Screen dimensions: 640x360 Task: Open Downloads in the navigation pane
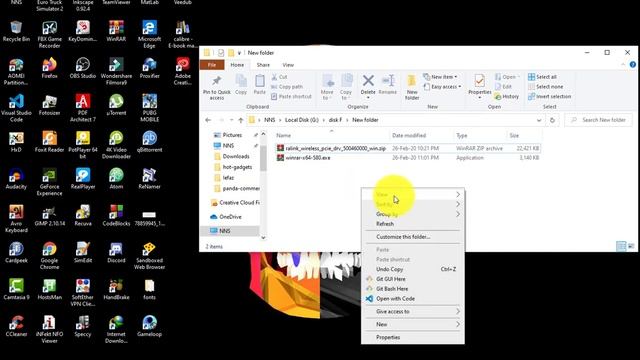[236, 156]
